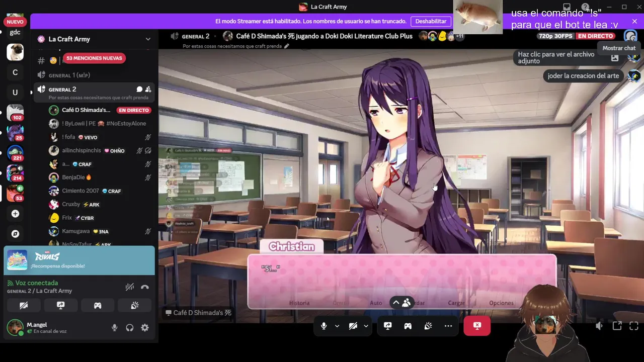
Task: Open the server with 25 notifications
Action: [x=15, y=133]
